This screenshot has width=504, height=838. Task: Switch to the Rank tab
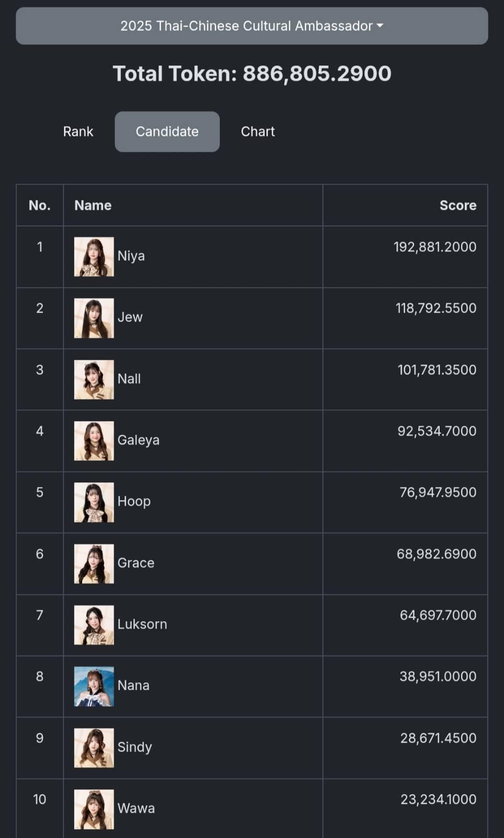tap(78, 131)
